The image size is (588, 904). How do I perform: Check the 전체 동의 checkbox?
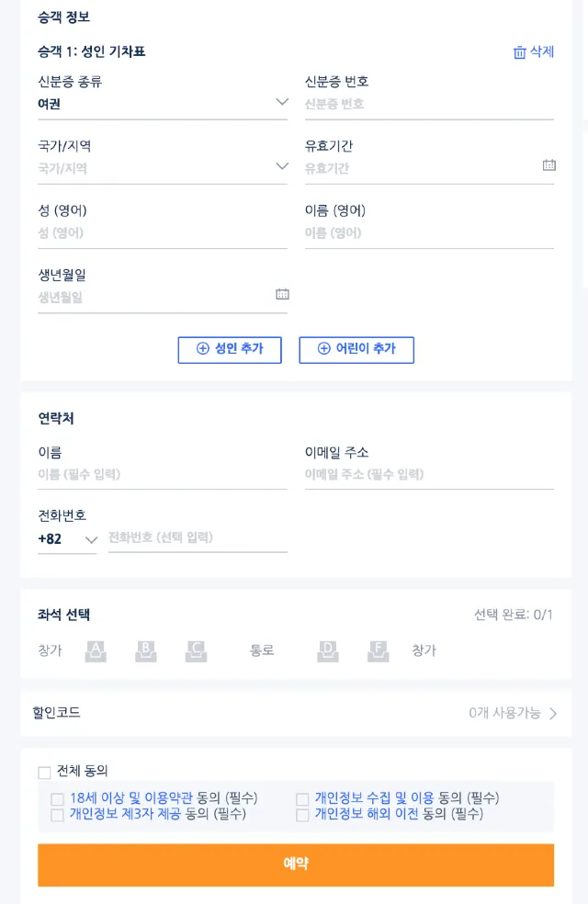point(44,773)
